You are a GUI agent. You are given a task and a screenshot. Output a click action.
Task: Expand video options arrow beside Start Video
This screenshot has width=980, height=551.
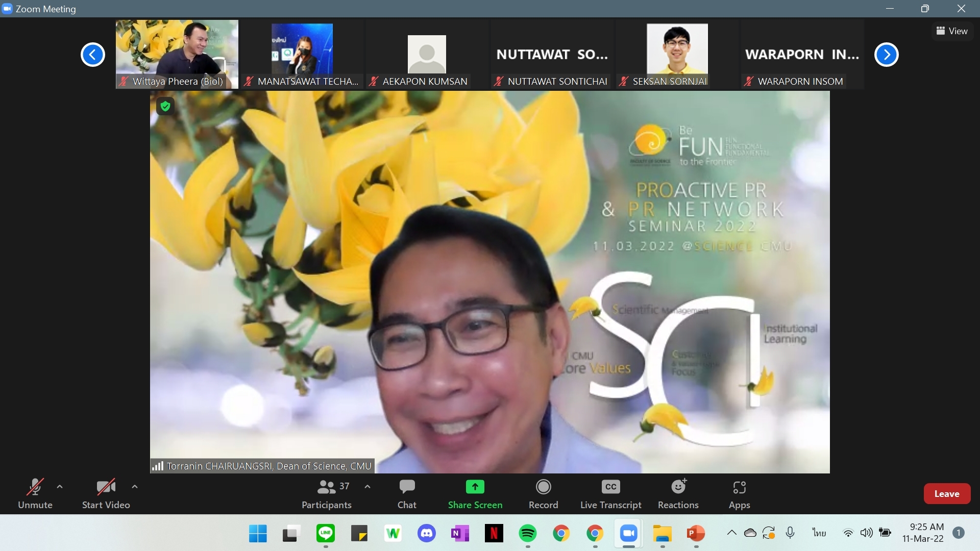coord(135,487)
